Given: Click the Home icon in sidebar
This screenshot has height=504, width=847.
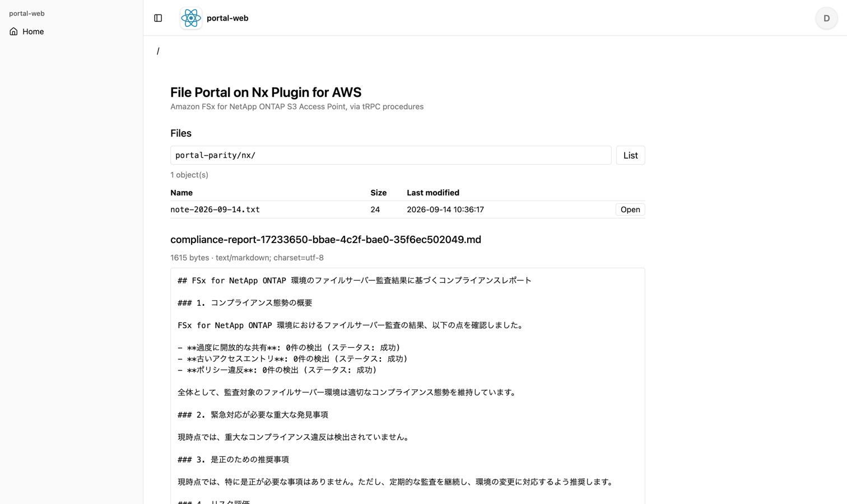Looking at the screenshot, I should point(14,31).
